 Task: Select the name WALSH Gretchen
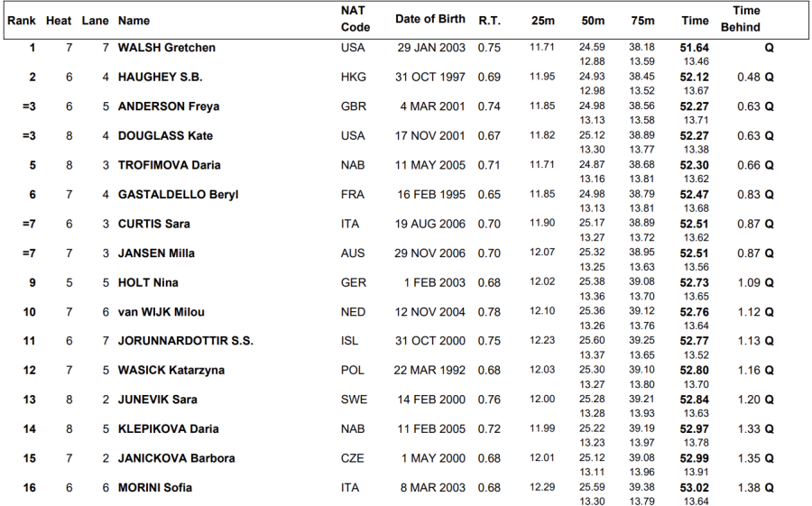coord(166,48)
